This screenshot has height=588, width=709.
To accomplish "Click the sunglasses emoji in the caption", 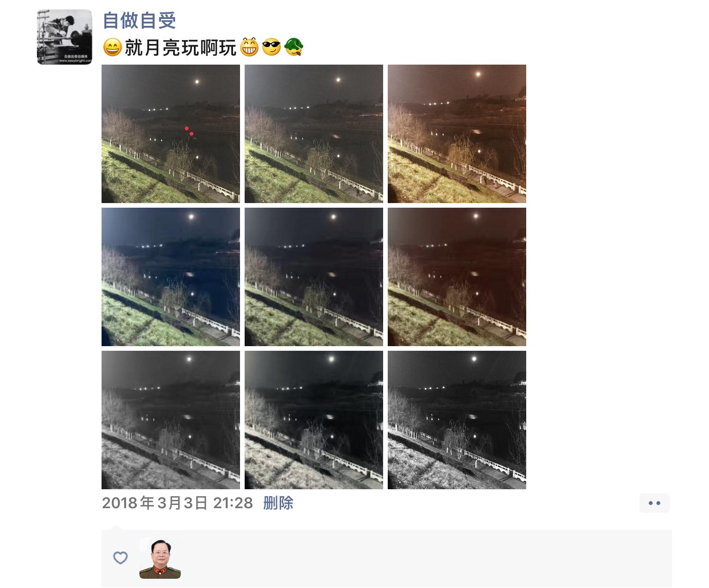I will (271, 47).
